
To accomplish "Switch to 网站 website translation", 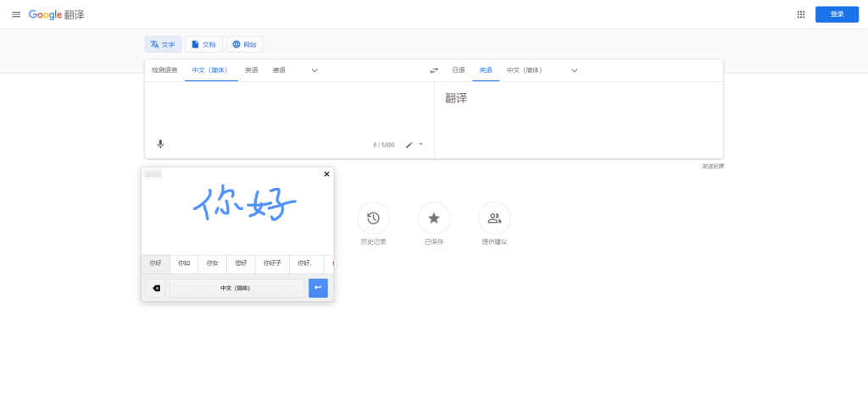I will pyautogui.click(x=245, y=44).
